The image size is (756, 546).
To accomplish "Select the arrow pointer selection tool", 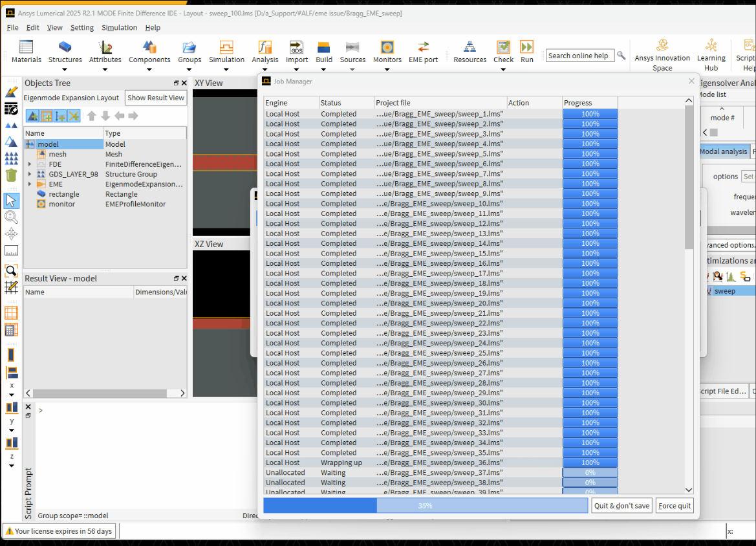I will click(x=11, y=200).
